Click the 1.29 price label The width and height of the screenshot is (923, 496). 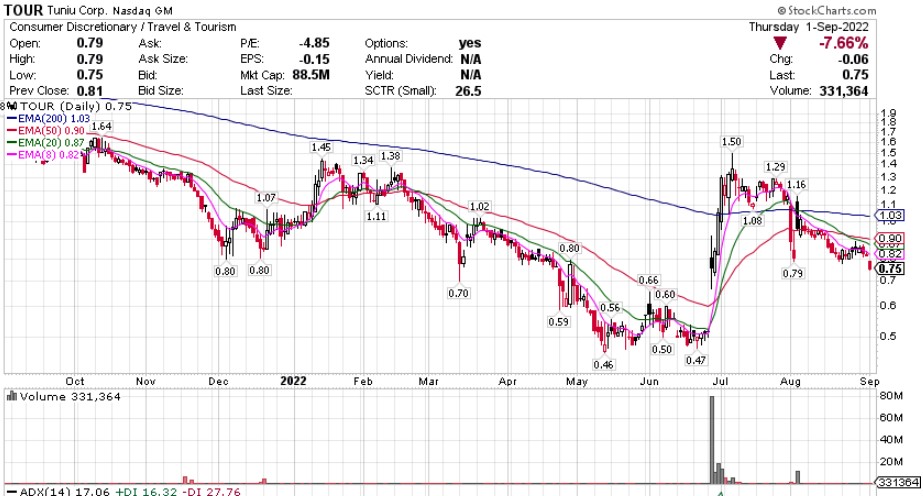pos(776,167)
